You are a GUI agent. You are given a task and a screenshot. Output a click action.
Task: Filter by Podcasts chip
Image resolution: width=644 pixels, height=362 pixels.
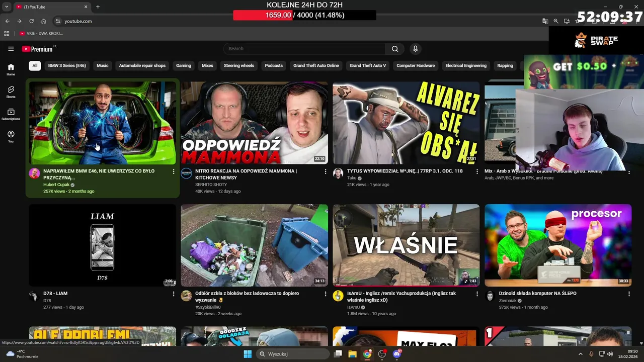point(274,65)
